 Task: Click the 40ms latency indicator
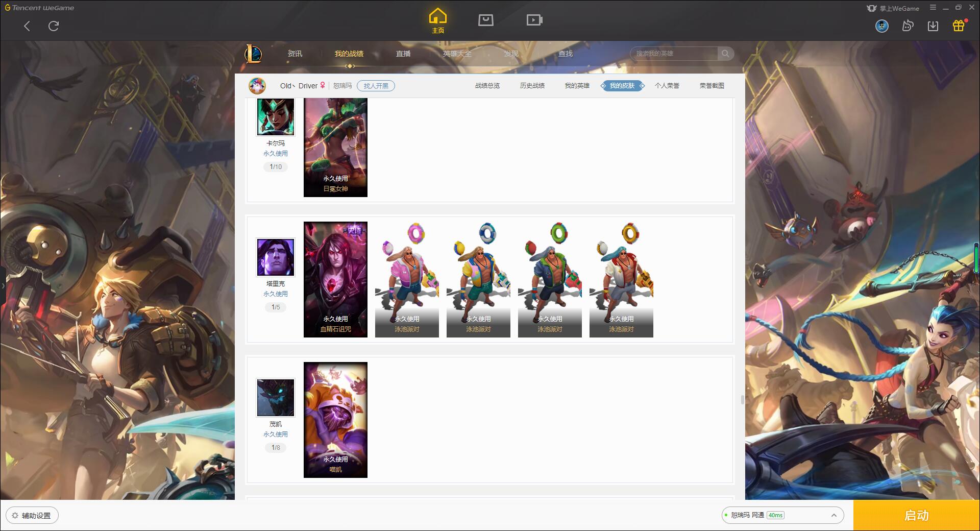775,515
